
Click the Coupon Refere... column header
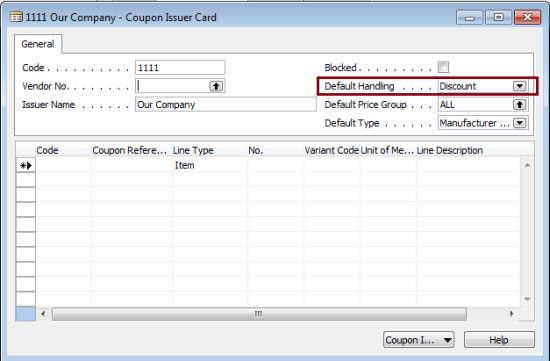(132, 150)
